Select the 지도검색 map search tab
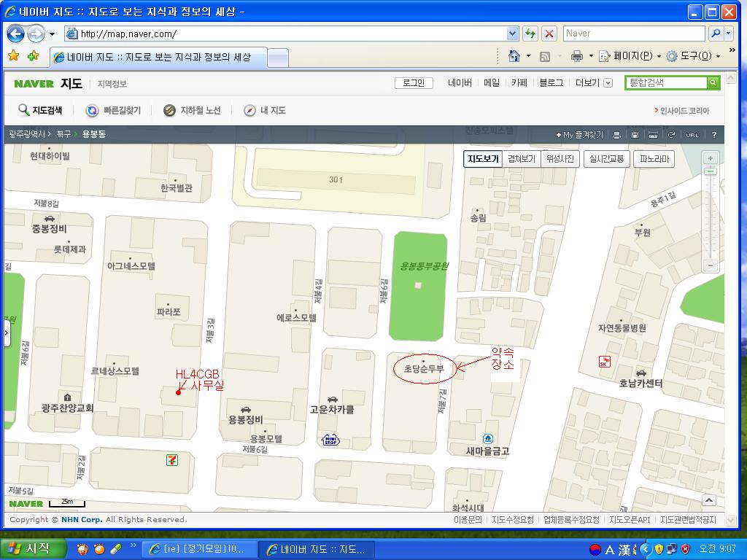 click(x=40, y=111)
